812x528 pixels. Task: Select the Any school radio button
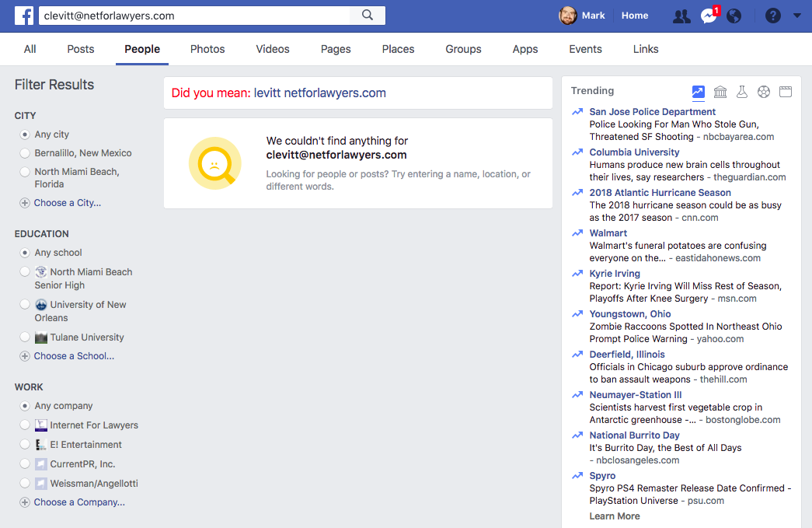(x=24, y=253)
